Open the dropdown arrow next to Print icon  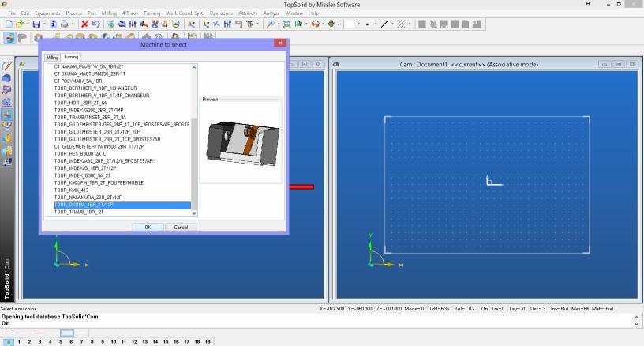coord(73,24)
